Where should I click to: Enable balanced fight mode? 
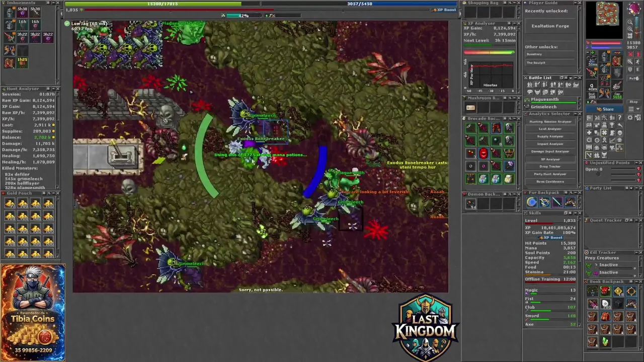(630, 61)
